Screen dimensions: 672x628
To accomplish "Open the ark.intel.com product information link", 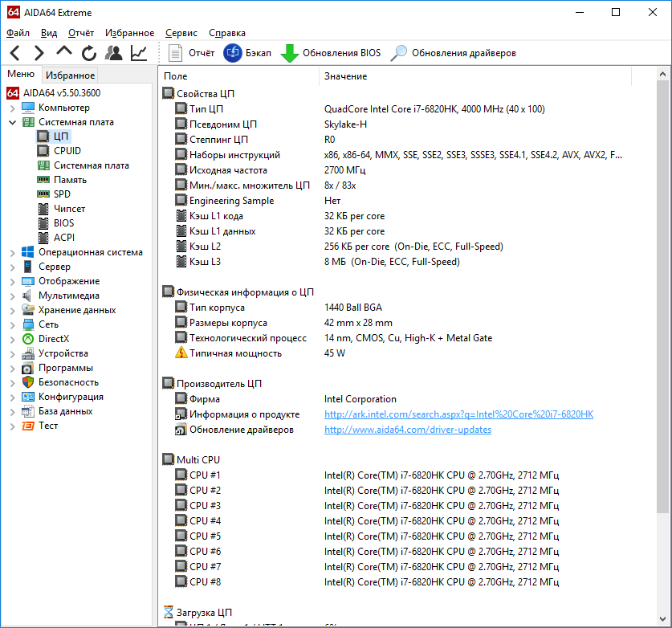I will [458, 414].
